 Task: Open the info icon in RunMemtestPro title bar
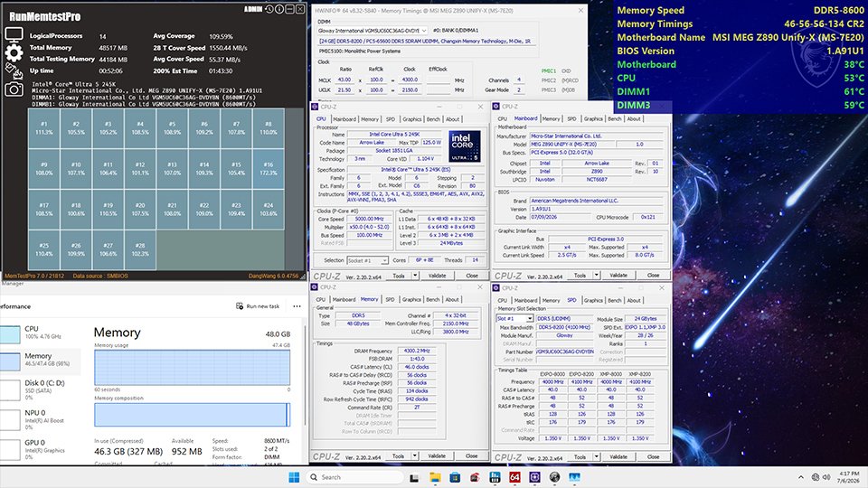pos(279,9)
